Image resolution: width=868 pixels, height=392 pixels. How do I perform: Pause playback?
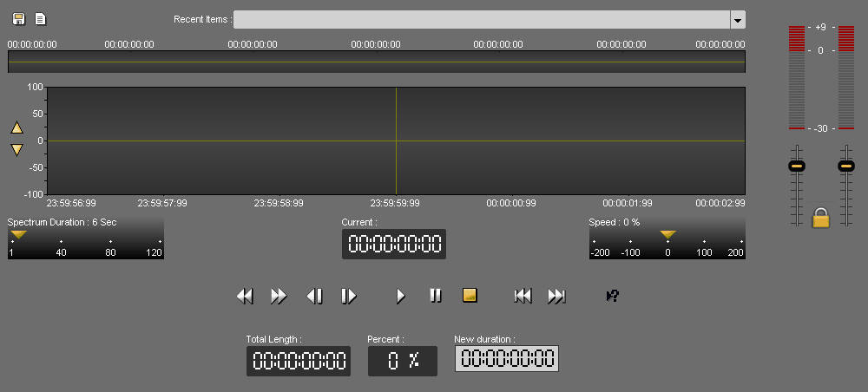(435, 296)
